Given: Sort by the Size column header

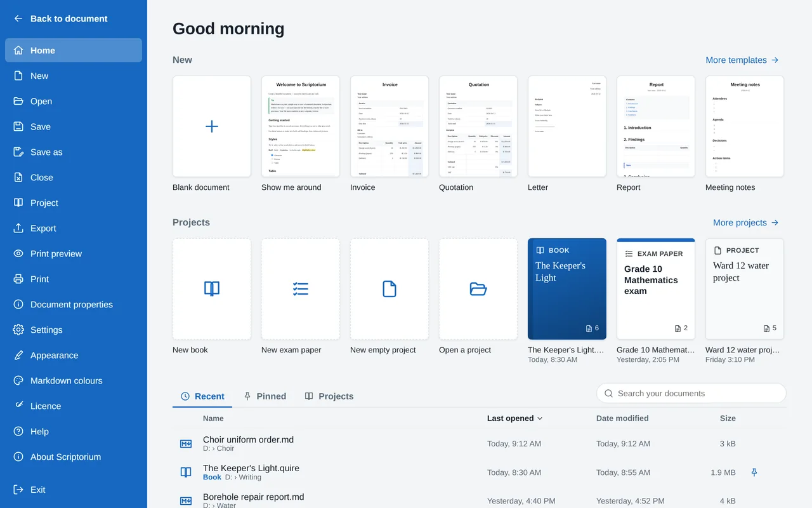Looking at the screenshot, I should pyautogui.click(x=728, y=418).
